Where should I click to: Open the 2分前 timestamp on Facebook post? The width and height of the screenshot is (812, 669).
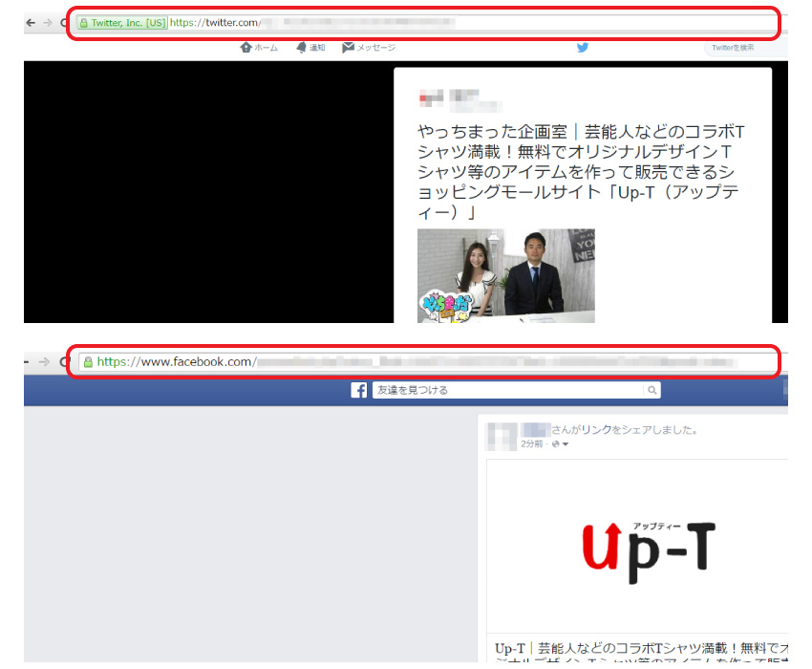pyautogui.click(x=532, y=444)
